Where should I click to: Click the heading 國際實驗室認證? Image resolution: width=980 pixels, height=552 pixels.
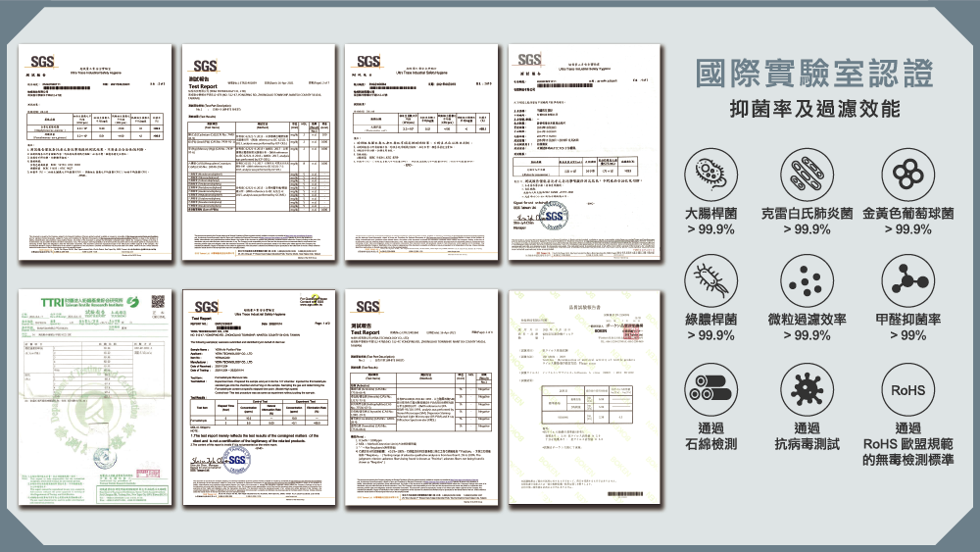pyautogui.click(x=815, y=74)
